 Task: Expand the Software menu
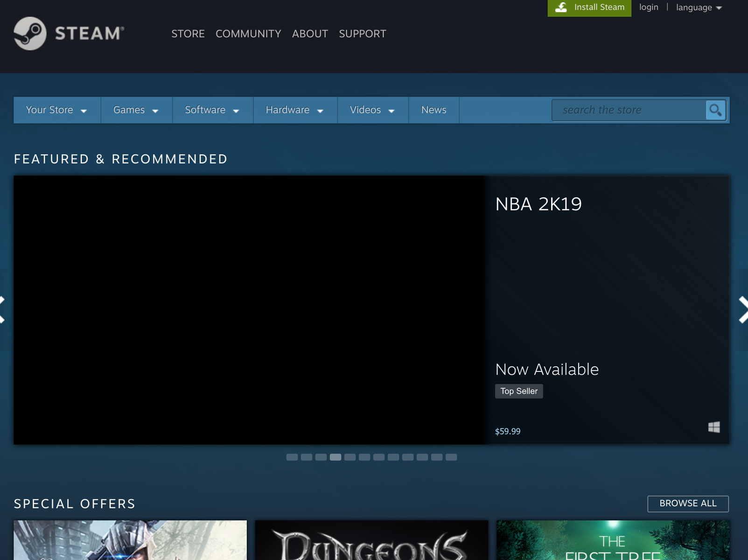[x=212, y=110]
